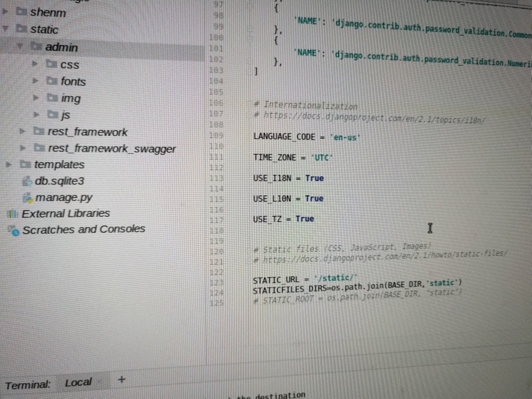Viewport: 532px width, 399px height.
Task: Click the admin folder icon
Action: pos(36,46)
